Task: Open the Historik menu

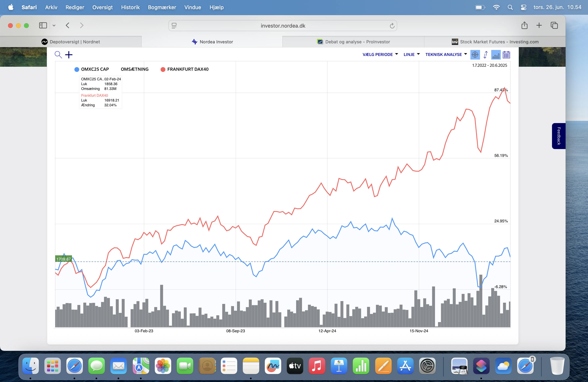Action: [x=130, y=7]
